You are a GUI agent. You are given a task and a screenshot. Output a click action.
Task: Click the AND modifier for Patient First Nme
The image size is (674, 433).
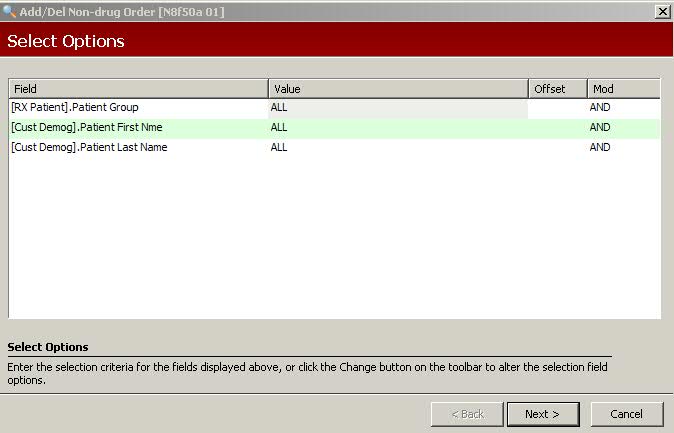[623, 128]
